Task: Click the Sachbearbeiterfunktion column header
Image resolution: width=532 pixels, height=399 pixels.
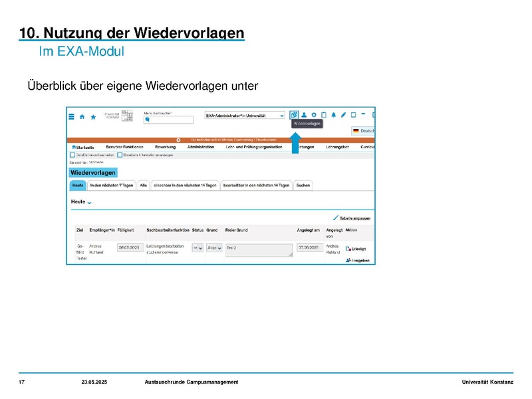Action: pos(168,230)
